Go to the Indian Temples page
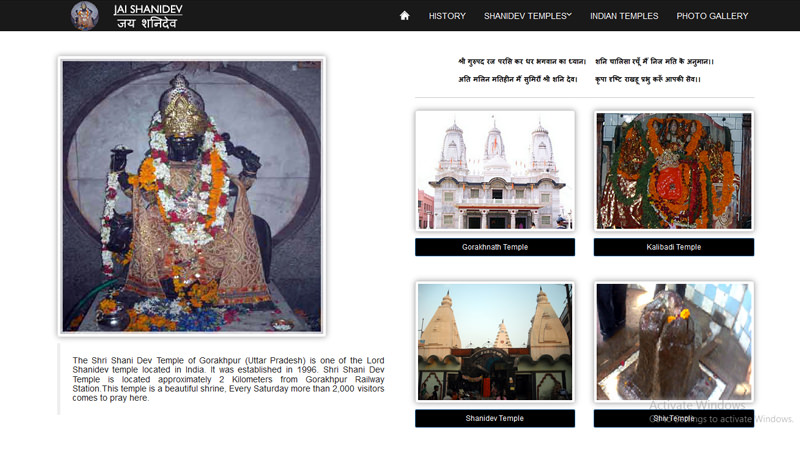 click(624, 16)
